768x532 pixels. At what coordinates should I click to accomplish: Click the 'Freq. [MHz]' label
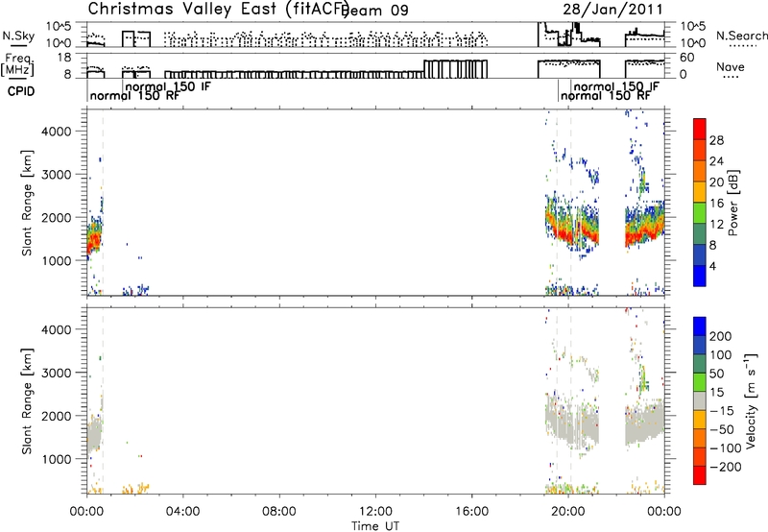[17, 64]
